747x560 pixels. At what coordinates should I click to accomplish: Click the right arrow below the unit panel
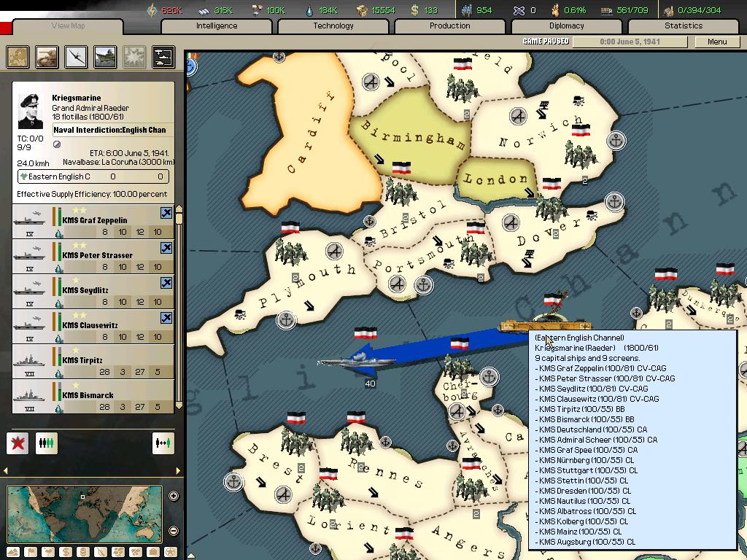[x=177, y=471]
